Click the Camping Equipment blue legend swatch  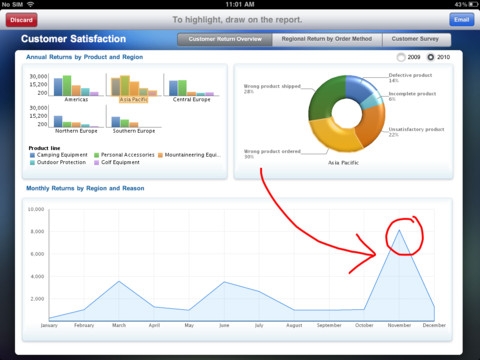pyautogui.click(x=32, y=155)
